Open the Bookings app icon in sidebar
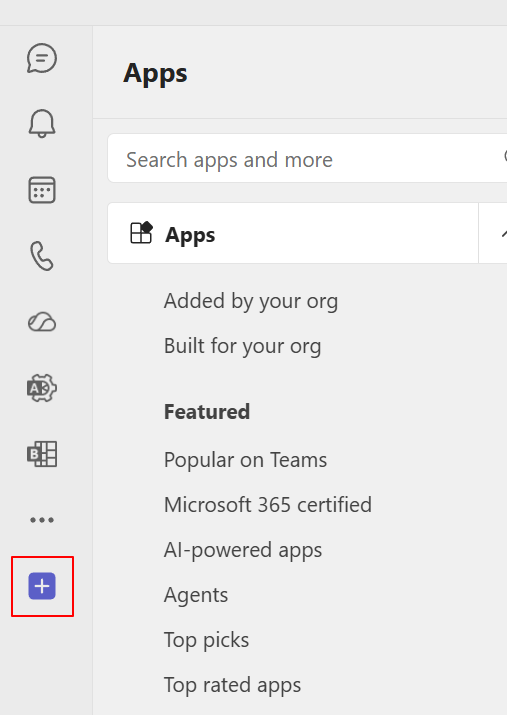 coord(42,454)
